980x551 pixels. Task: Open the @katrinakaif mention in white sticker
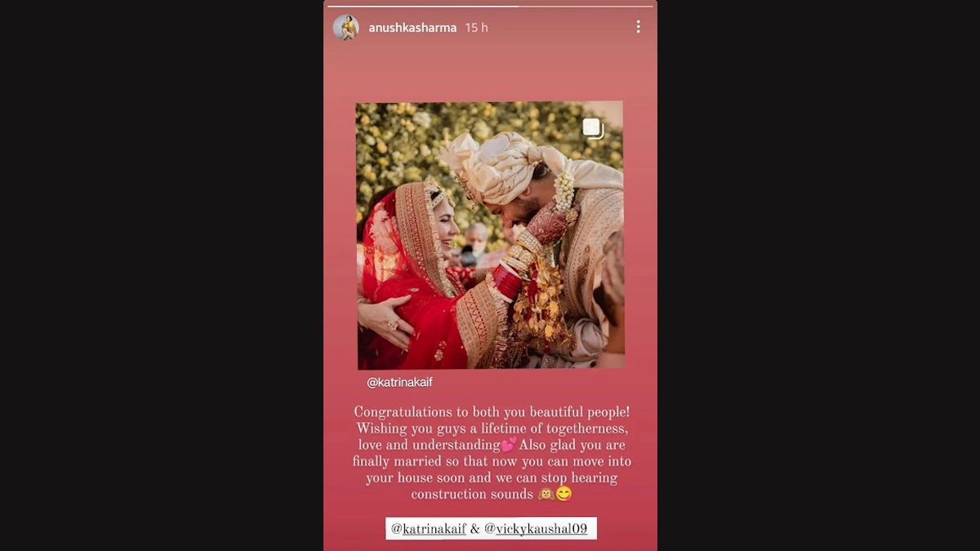429,529
